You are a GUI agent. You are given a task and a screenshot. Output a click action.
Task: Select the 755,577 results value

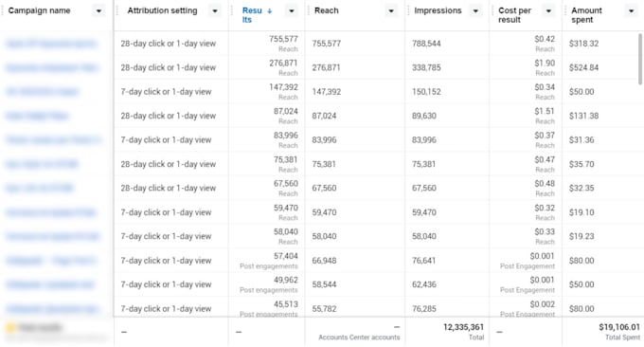(x=283, y=39)
